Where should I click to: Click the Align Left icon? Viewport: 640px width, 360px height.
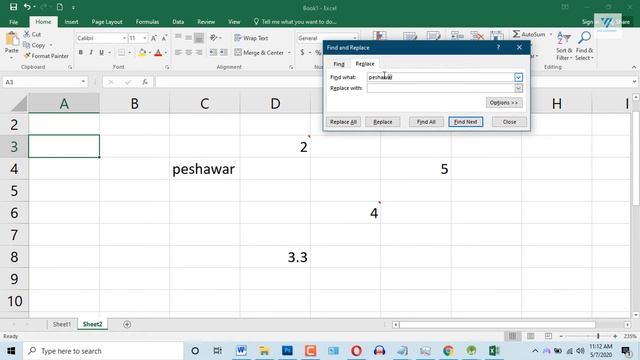pyautogui.click(x=178, y=52)
